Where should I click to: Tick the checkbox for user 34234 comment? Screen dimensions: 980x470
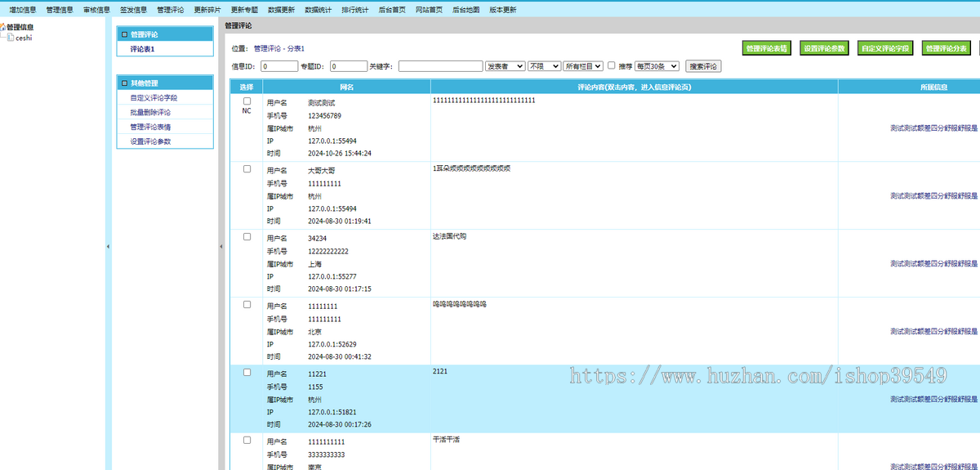click(x=247, y=237)
